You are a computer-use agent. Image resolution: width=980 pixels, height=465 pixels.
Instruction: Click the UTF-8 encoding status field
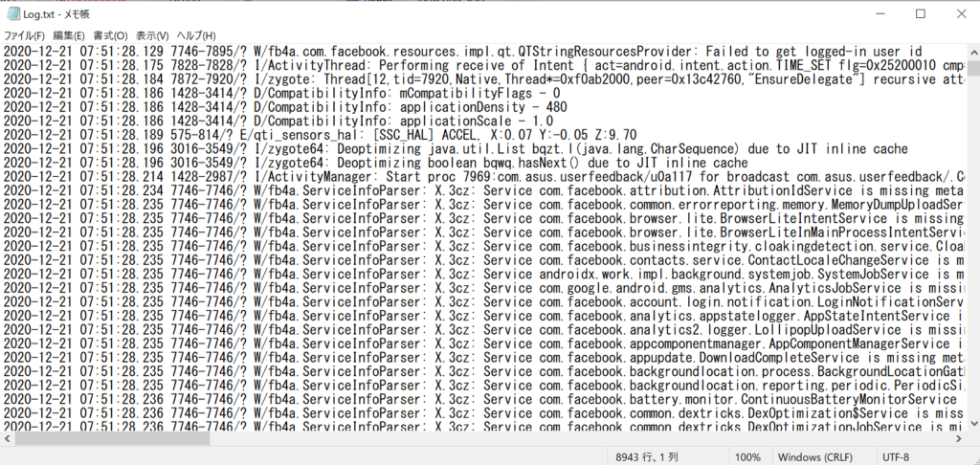click(x=896, y=457)
